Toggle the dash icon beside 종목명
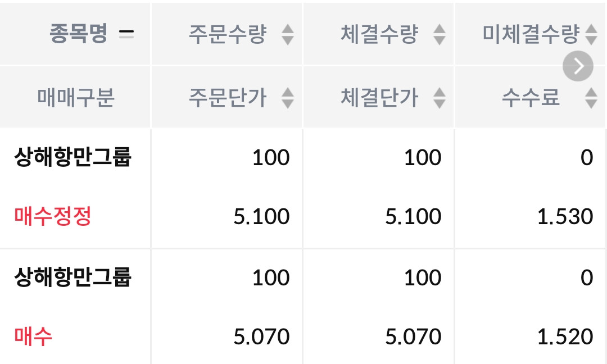 (127, 35)
